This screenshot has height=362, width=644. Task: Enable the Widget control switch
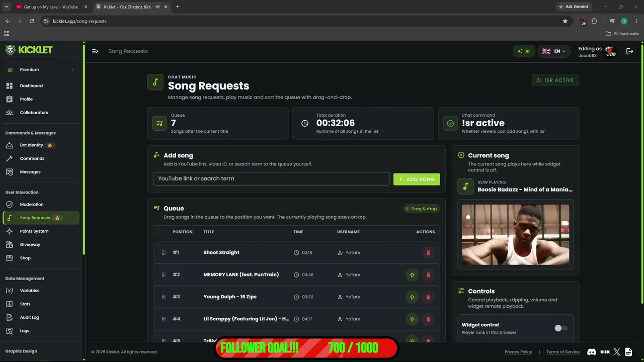click(x=560, y=328)
